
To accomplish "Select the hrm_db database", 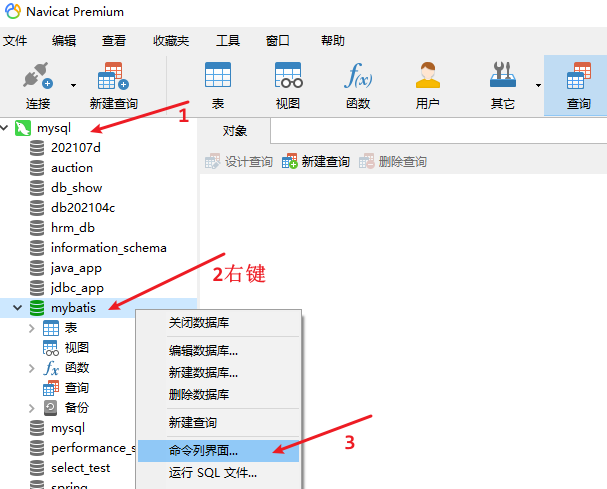I will pos(73,228).
